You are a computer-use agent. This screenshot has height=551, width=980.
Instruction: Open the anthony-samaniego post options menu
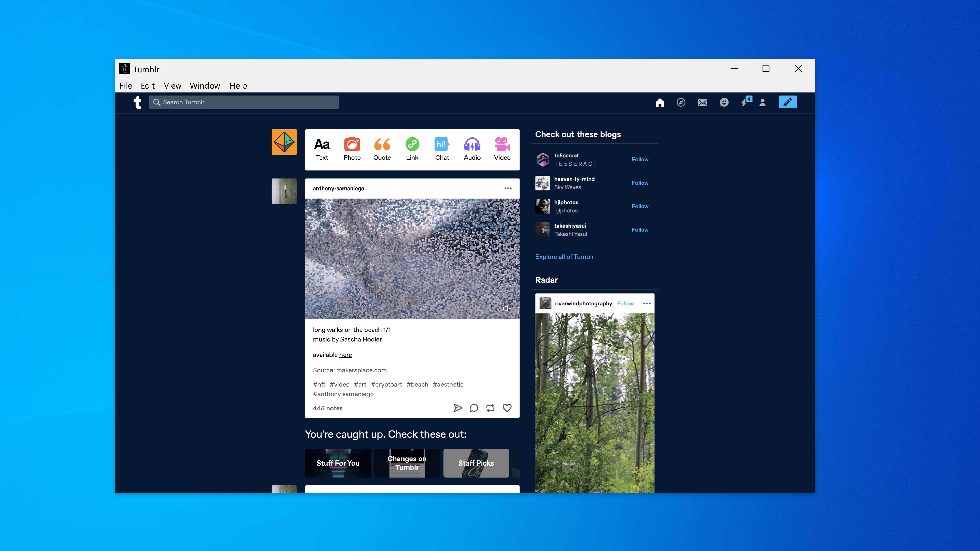508,188
